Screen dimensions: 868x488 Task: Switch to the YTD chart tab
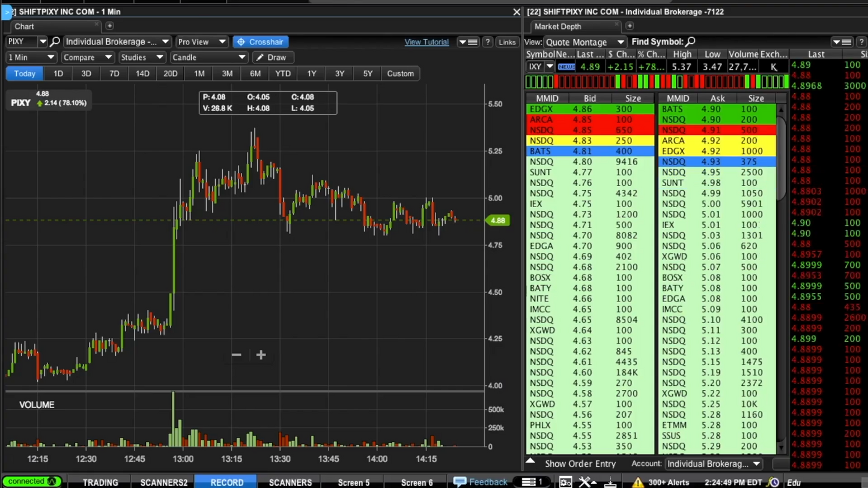pyautogui.click(x=282, y=73)
